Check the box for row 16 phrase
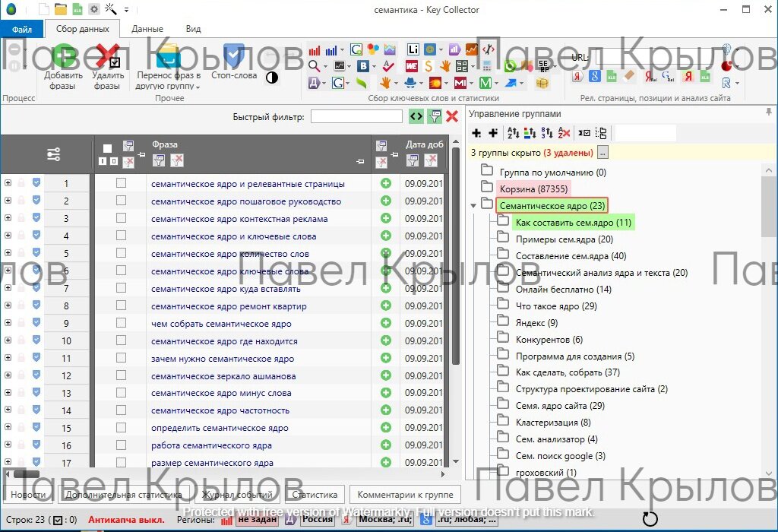The height and width of the screenshot is (532, 778). click(x=121, y=445)
